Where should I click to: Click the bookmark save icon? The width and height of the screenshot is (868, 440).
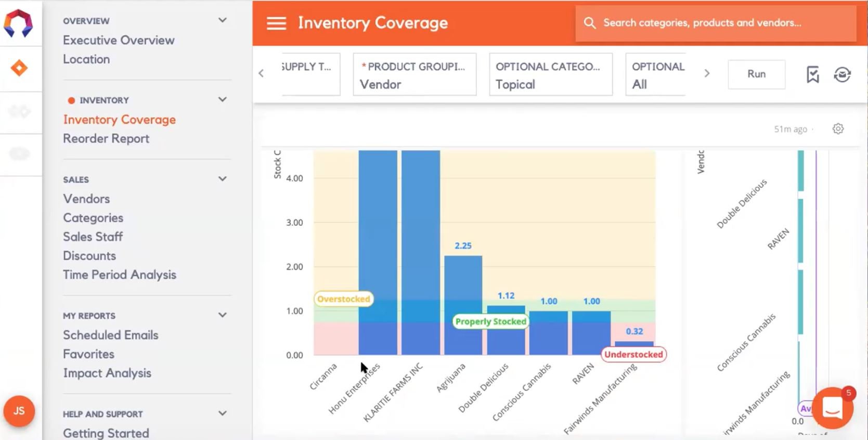(x=812, y=74)
